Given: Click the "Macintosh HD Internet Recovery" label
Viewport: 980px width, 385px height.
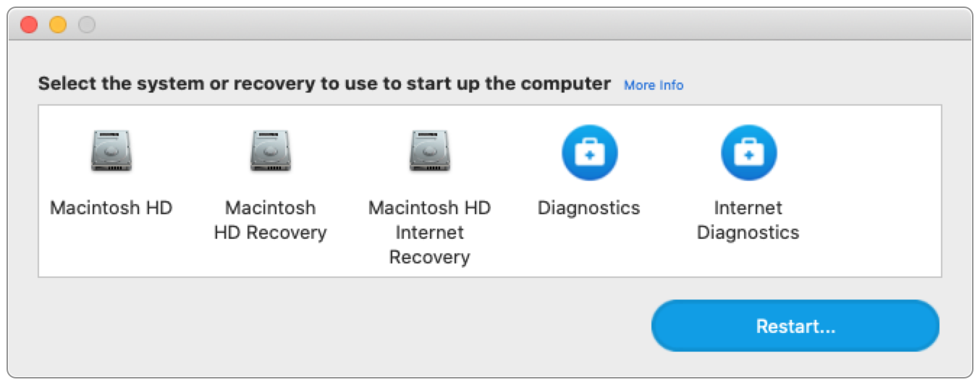Looking at the screenshot, I should pyautogui.click(x=429, y=232).
